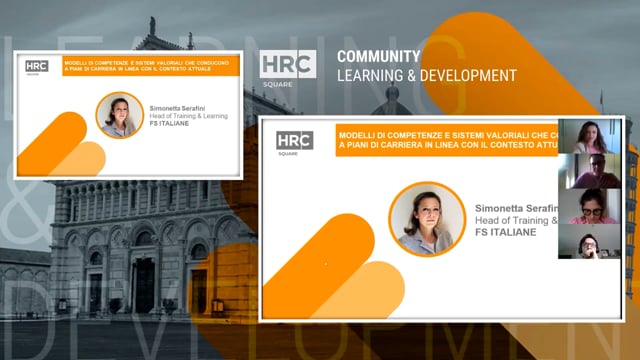
Task: Click the light orange pill shape in the small slide
Action: coord(81,158)
